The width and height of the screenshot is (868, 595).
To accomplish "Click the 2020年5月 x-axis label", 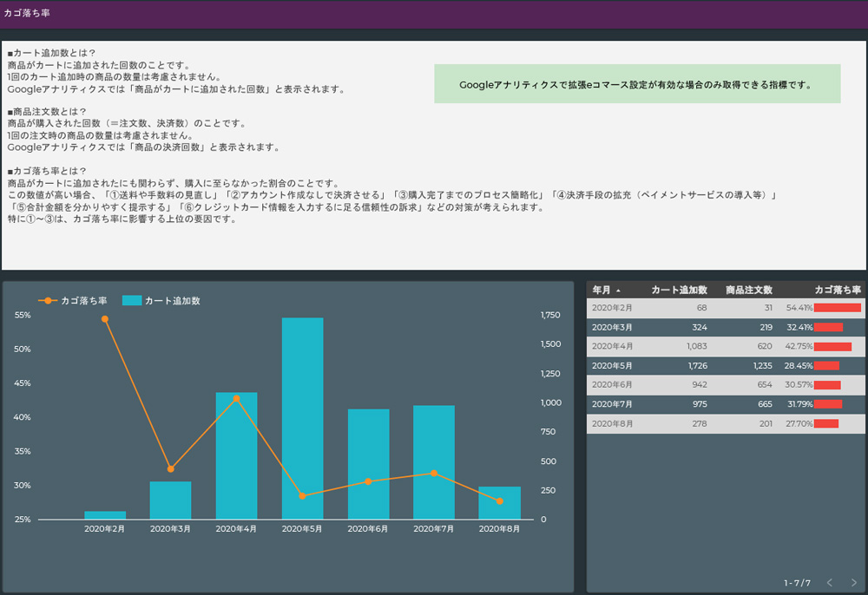I will click(x=302, y=529).
